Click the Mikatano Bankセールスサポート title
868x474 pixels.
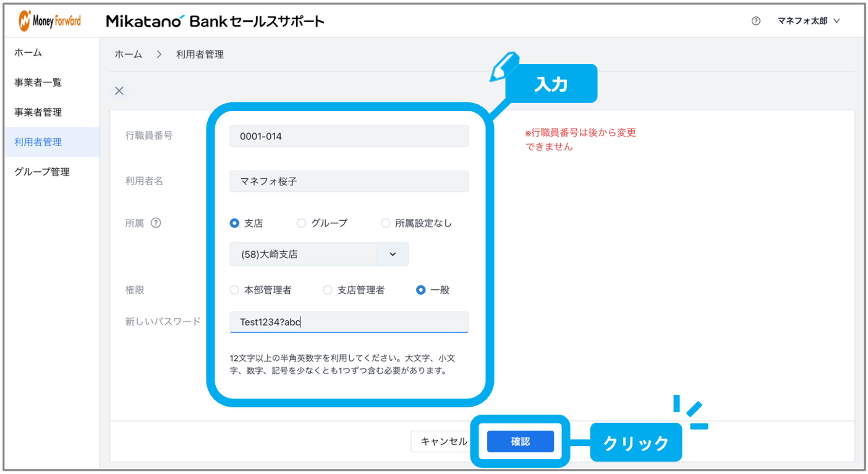click(215, 21)
